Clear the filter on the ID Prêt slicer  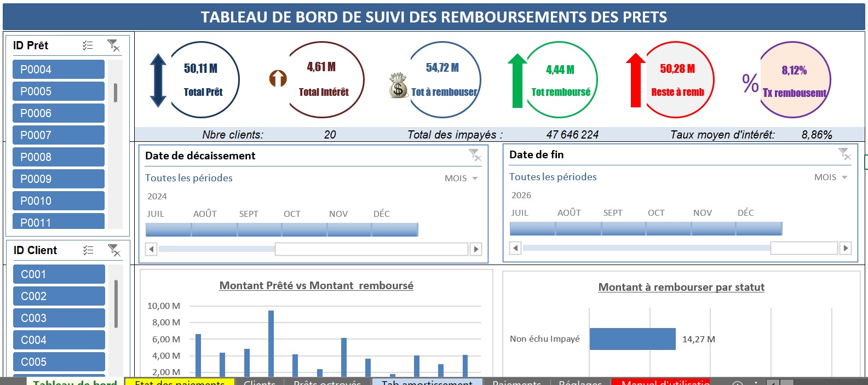113,45
